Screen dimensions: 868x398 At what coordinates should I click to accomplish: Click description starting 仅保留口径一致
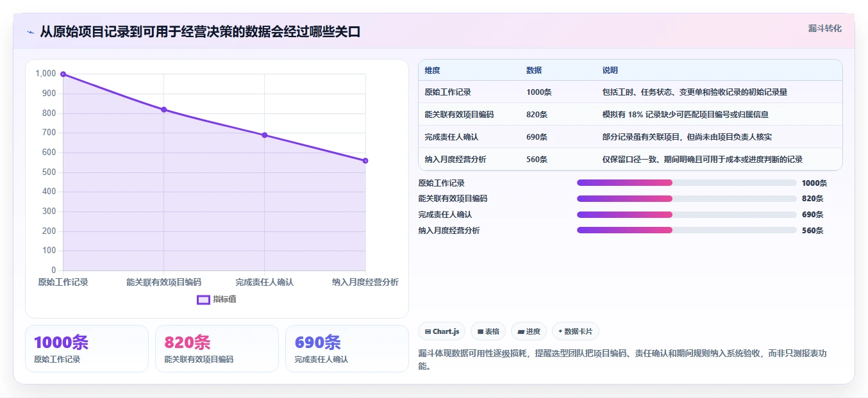[702, 160]
